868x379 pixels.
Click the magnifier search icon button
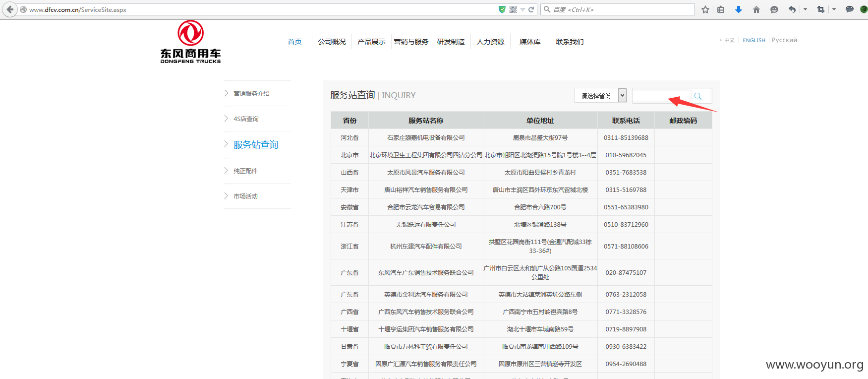click(698, 96)
